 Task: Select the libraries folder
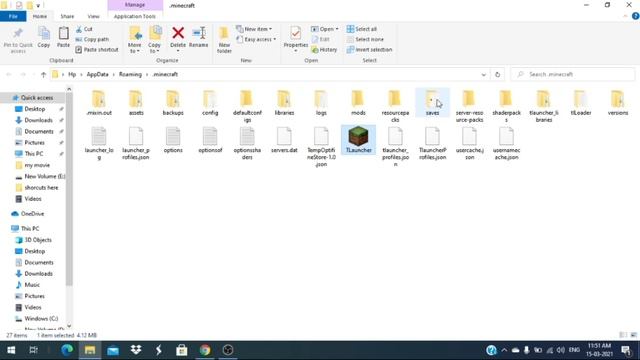tap(284, 103)
